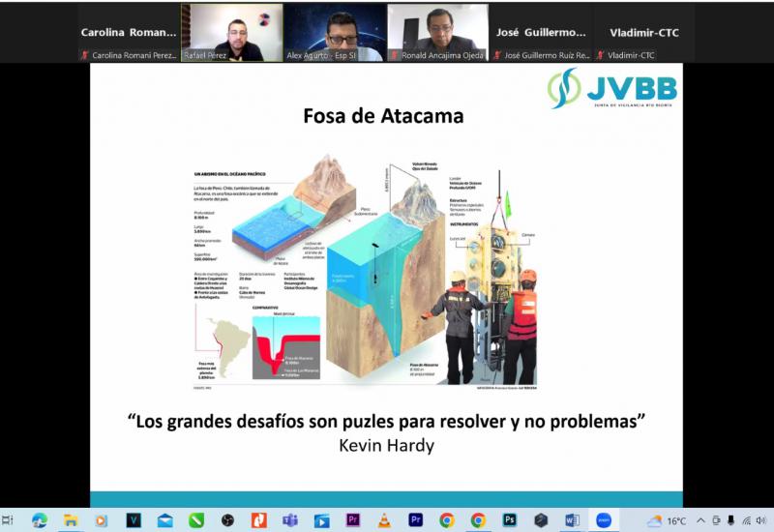Viewport: 774px width, 532px height.
Task: Click José Guillermo Ruiz participant tile
Action: pos(541,33)
